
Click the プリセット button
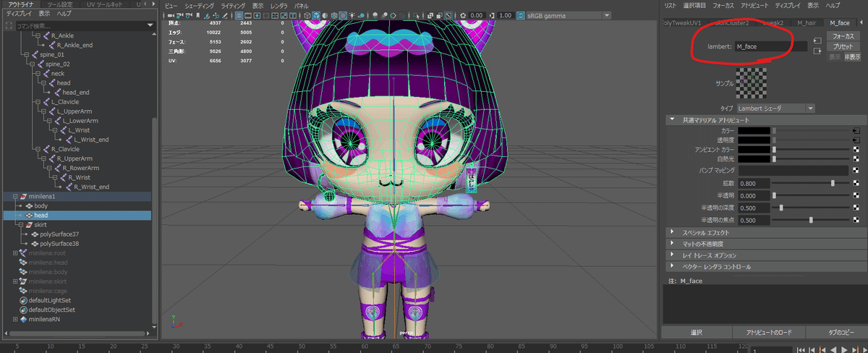[x=843, y=46]
